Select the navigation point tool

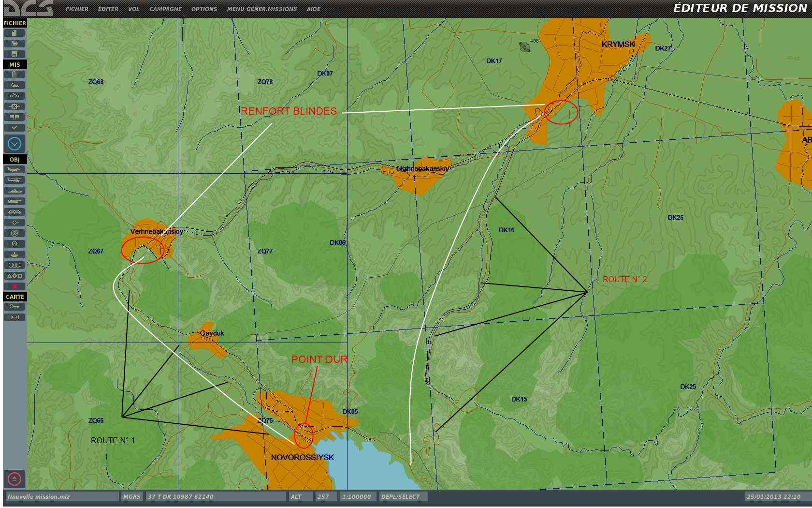[x=14, y=223]
